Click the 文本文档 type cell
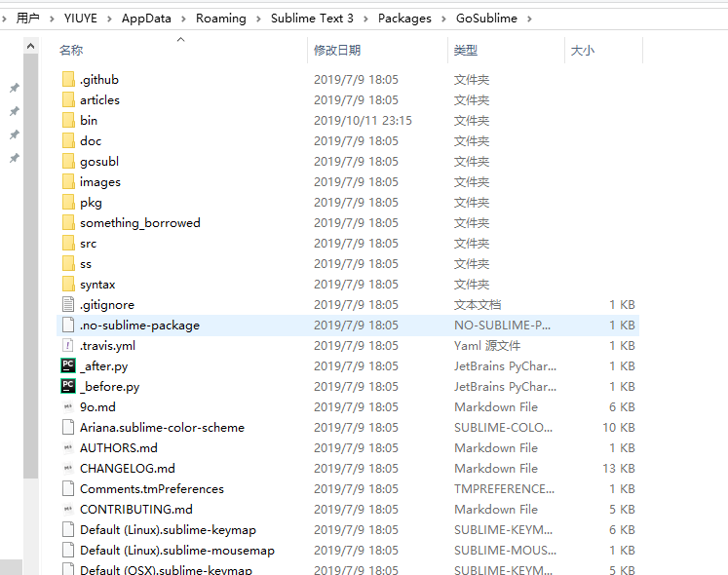Viewport: 728px width, 575px height. click(478, 305)
